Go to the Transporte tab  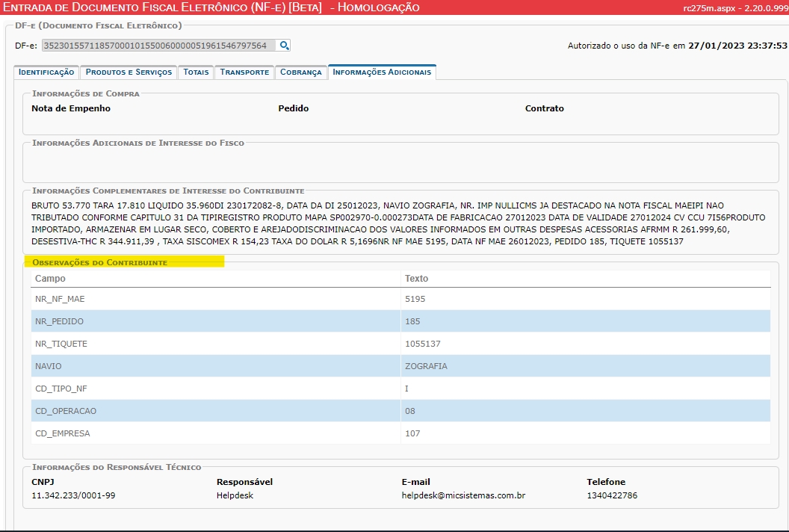coord(244,72)
